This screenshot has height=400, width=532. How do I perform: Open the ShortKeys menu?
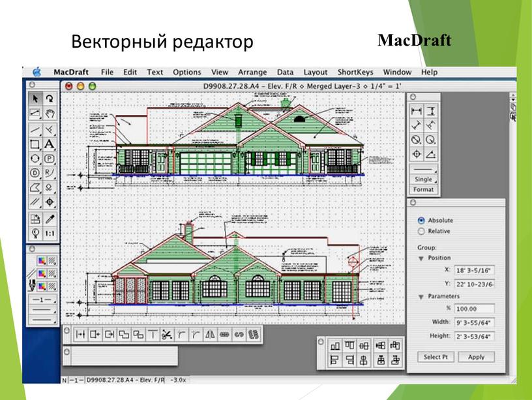pyautogui.click(x=355, y=72)
